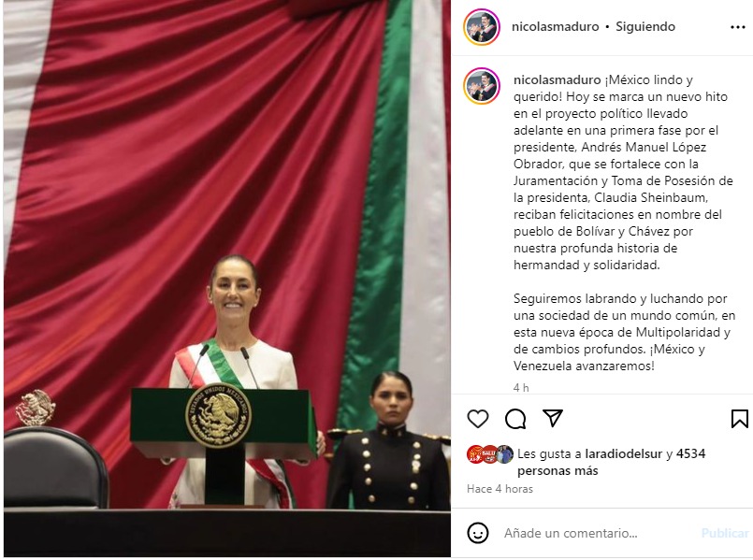Like the post with the heart icon
The image size is (753, 560).
(x=478, y=419)
